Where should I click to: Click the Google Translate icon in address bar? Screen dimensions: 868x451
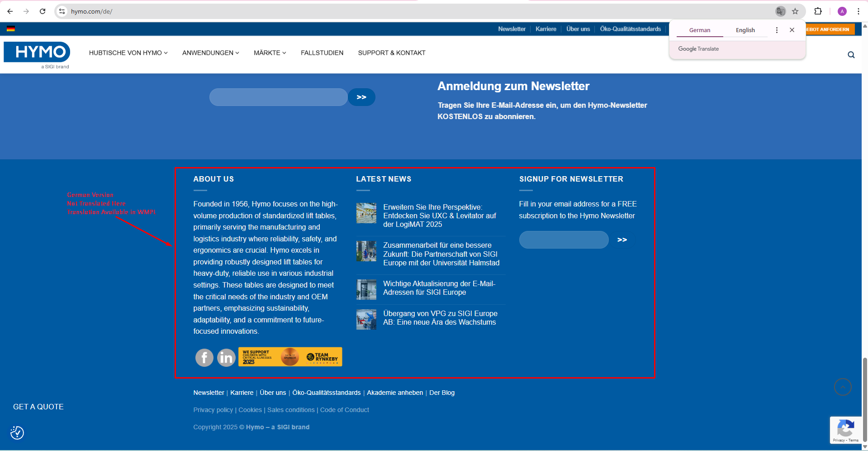point(780,11)
